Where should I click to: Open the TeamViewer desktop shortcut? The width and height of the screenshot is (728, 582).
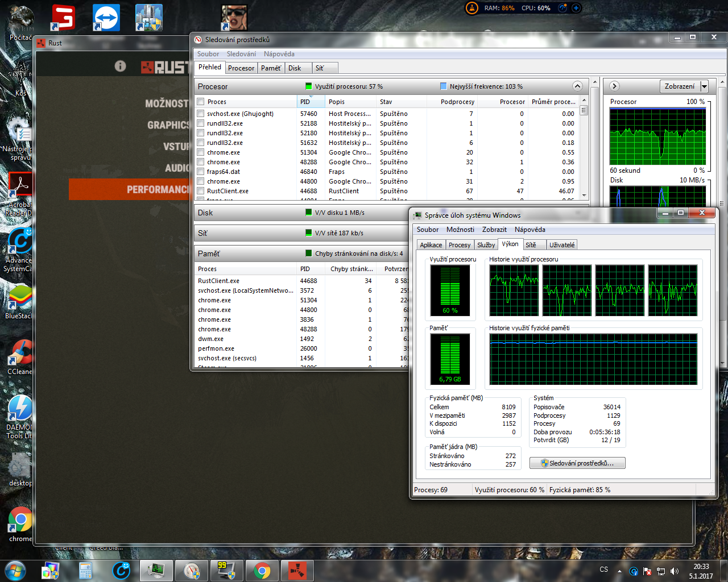click(106, 18)
